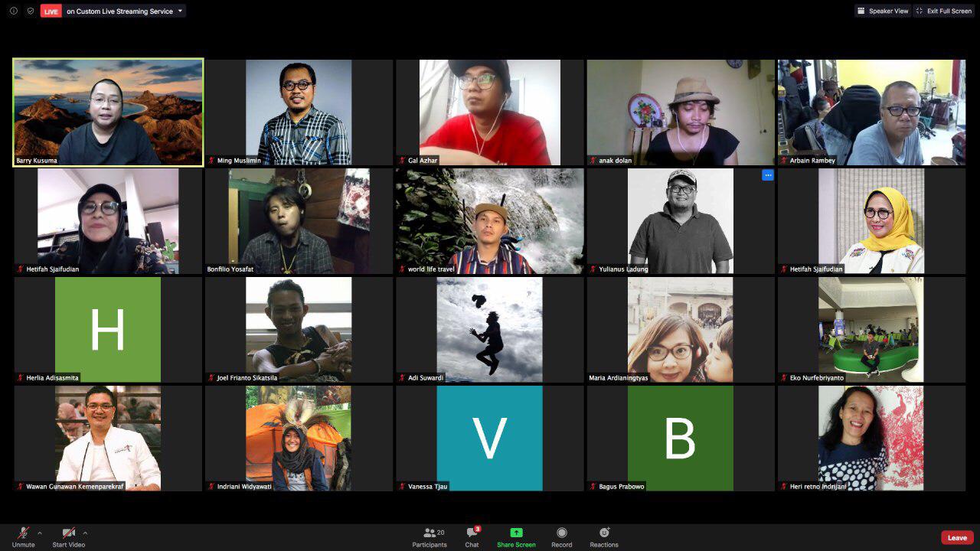Viewport: 980px width, 551px height.
Task: Open the Chat panel
Action: pos(472,537)
